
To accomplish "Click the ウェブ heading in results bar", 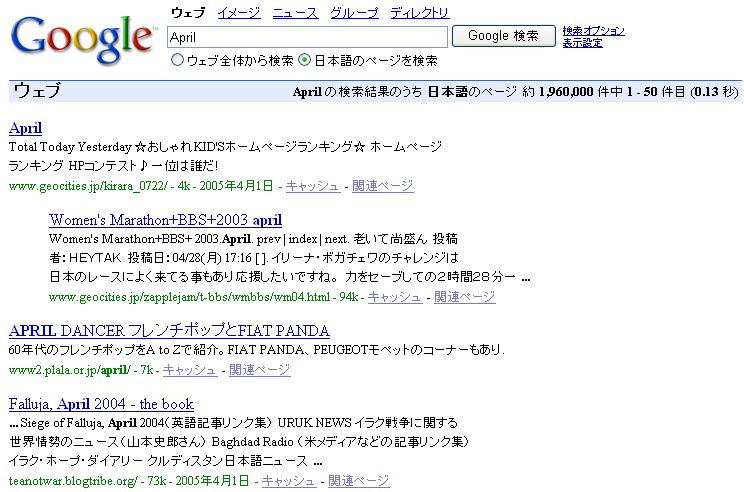I will 37,91.
